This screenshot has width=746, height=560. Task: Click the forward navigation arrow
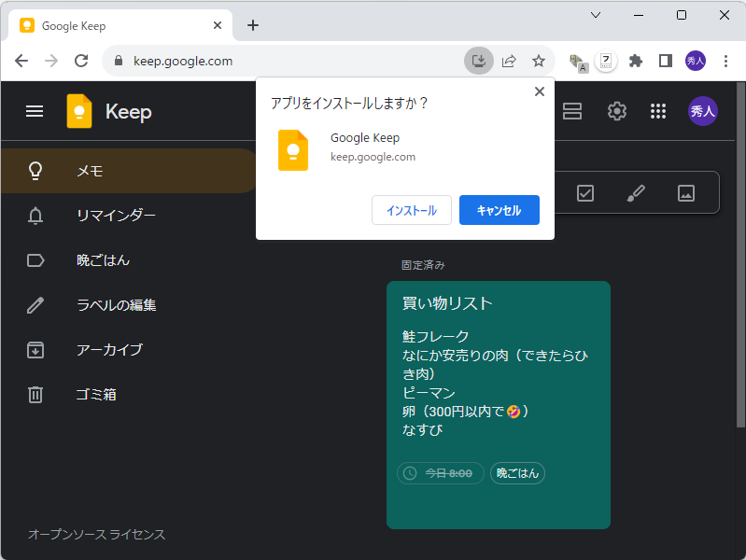[51, 61]
